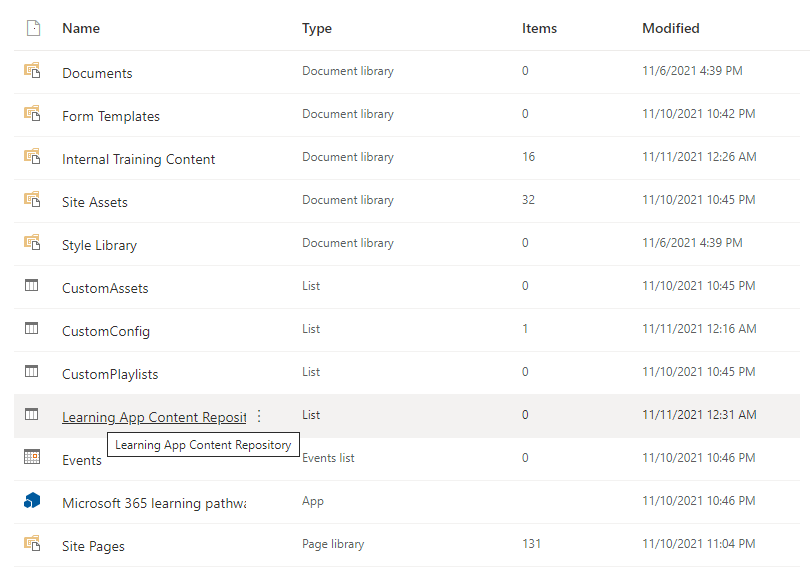Click the Form Templates library icon
This screenshot has width=810, height=579.
(32, 113)
